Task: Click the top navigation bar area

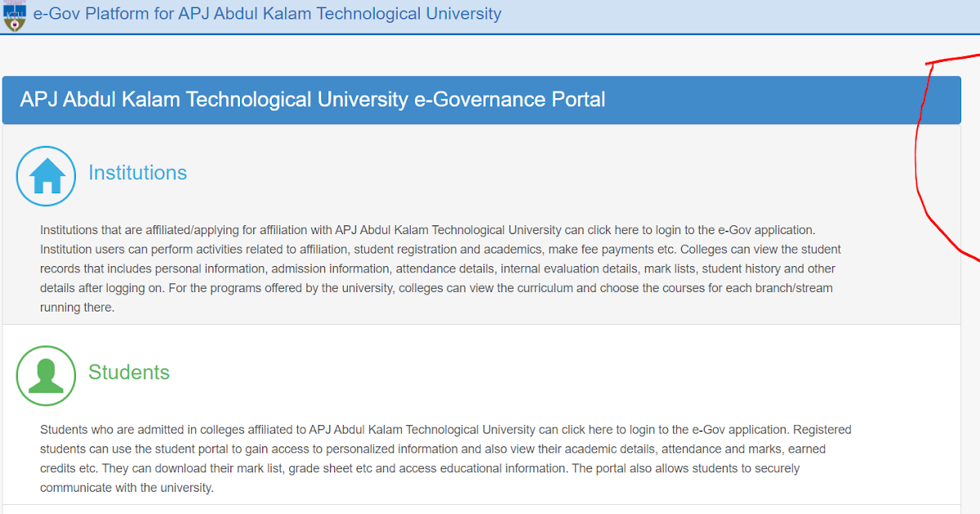Action: click(x=490, y=14)
